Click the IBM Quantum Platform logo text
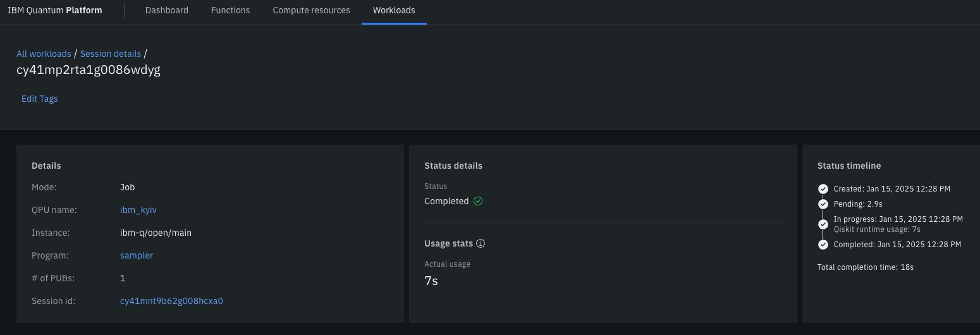Viewport: 980px width, 335px height. pos(55,11)
